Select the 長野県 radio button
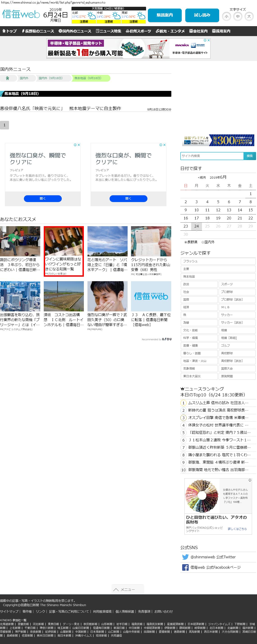This screenshot has height=644, width=257. coord(186,242)
